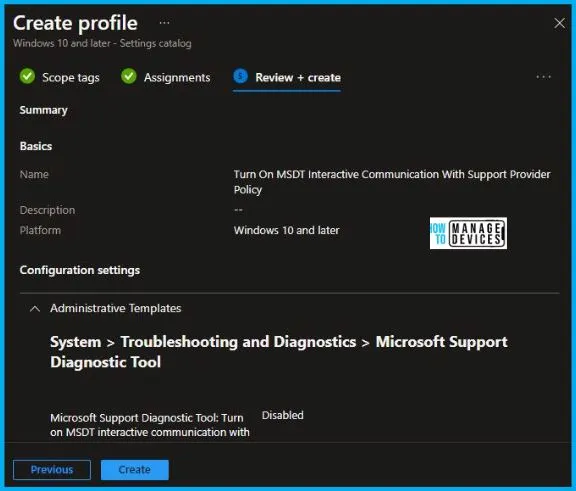Click the 'Windows 10 and later - Settings catalog' subtitle
Image resolution: width=576 pixels, height=491 pixels.
(x=102, y=43)
